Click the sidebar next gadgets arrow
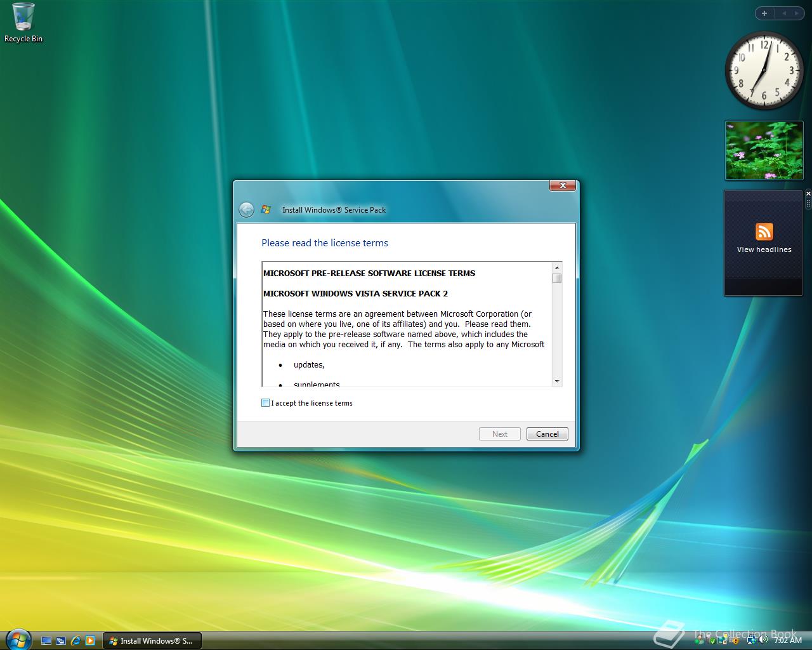This screenshot has height=650, width=812. click(796, 13)
